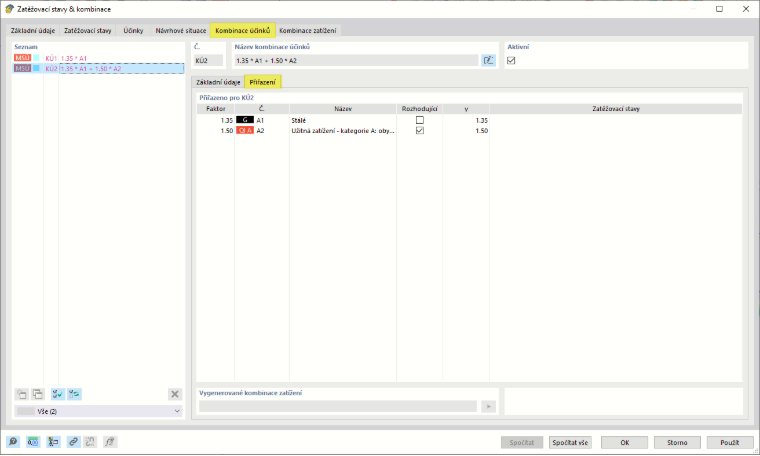
Task: Click the A1 number cell in the table
Action: tap(260, 120)
